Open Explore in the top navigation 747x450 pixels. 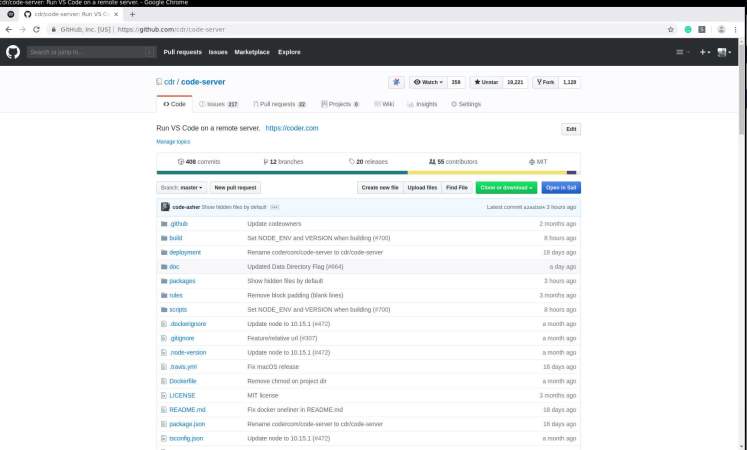click(x=289, y=52)
